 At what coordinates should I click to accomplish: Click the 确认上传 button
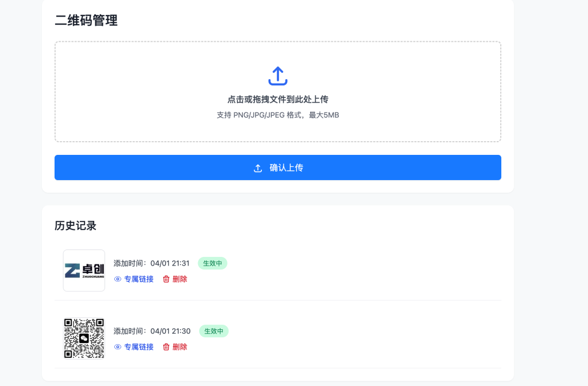[278, 167]
